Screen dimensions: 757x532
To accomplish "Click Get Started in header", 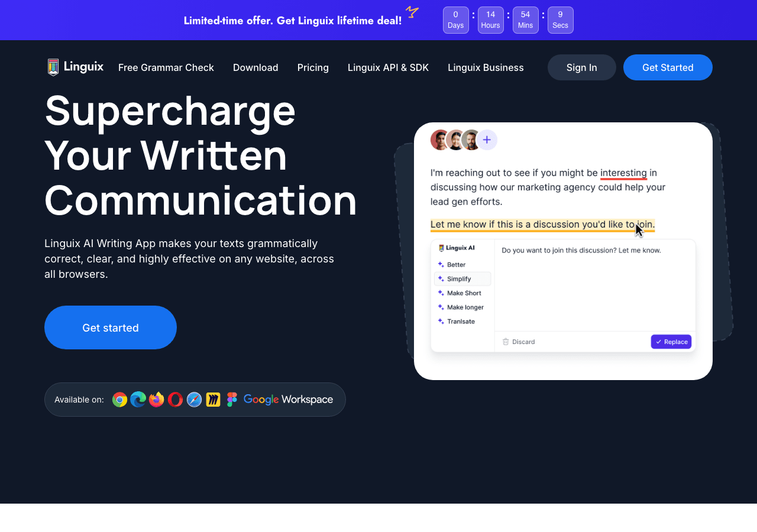I will (668, 67).
